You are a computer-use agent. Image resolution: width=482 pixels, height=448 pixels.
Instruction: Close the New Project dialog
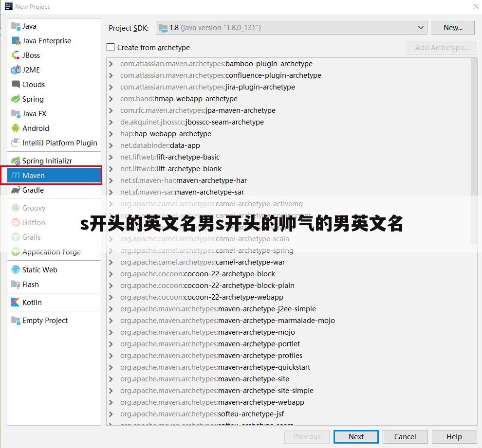(x=476, y=6)
